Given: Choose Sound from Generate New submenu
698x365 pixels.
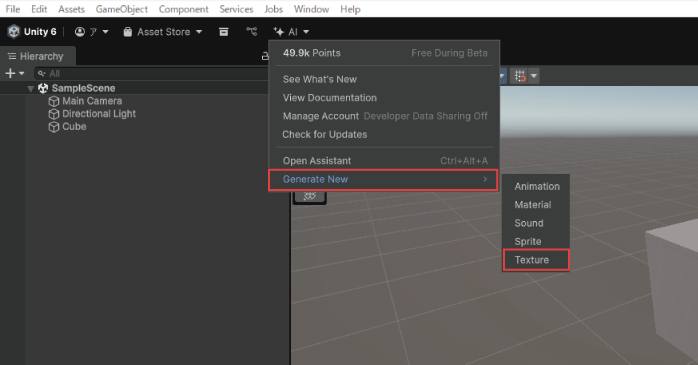Looking at the screenshot, I should pos(529,223).
